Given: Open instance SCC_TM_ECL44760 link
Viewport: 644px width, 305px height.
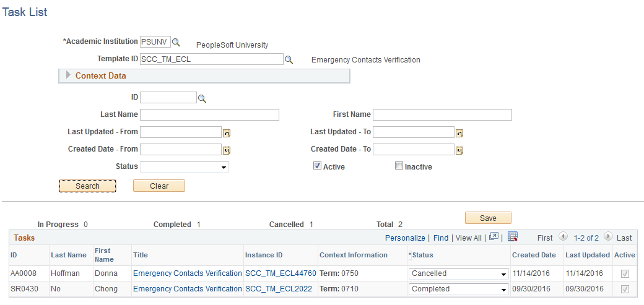Looking at the screenshot, I should tap(281, 273).
